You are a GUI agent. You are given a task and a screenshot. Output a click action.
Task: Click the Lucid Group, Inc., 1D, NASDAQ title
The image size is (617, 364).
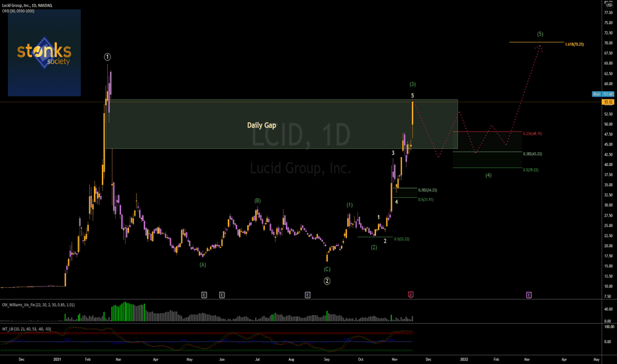coord(27,5)
